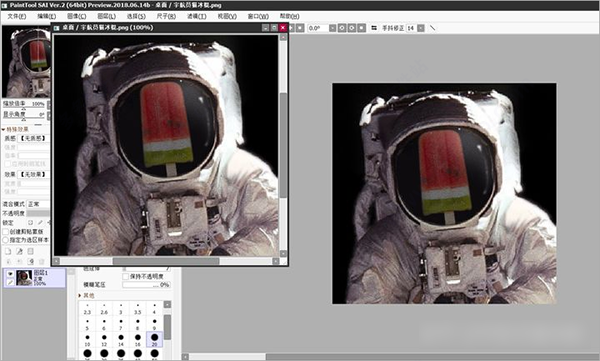This screenshot has width=600, height=361.
Task: Open the 手抖修正 stabilizer value dropdown
Action: (x=421, y=28)
